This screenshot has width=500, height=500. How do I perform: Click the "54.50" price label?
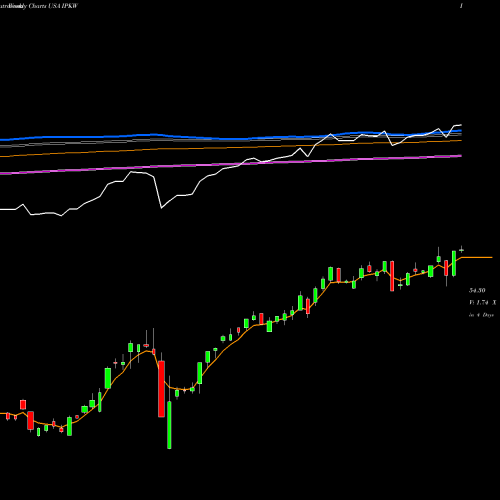pyautogui.click(x=477, y=291)
